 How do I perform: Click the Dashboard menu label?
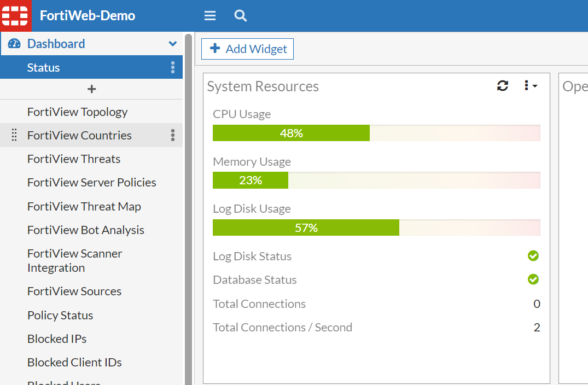pyautogui.click(x=56, y=44)
